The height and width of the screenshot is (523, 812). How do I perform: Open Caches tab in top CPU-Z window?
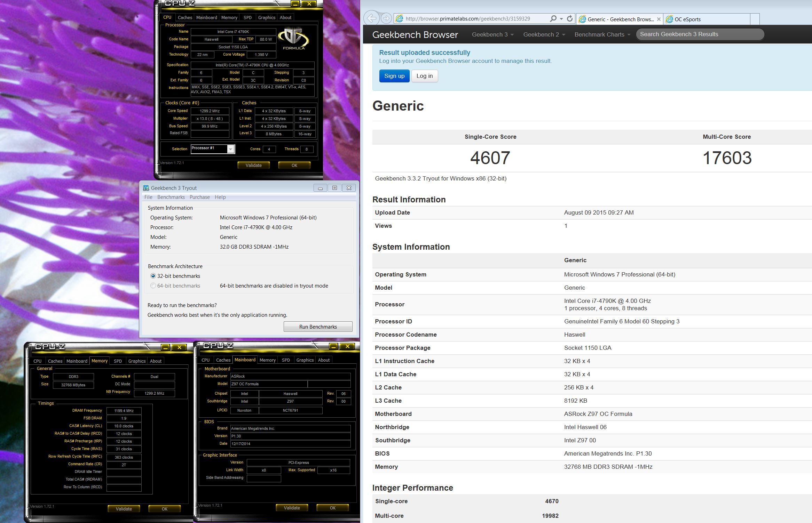(185, 17)
